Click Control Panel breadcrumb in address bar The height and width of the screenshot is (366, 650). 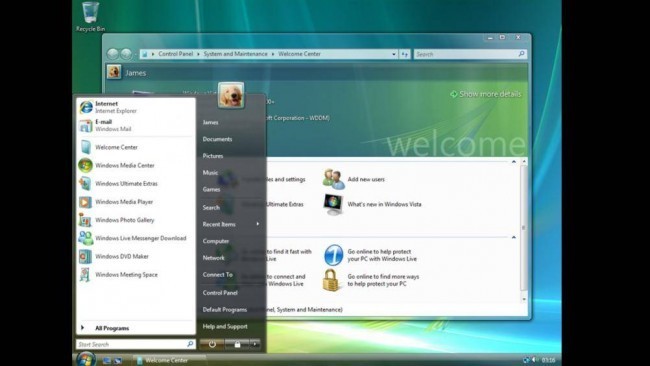[176, 54]
